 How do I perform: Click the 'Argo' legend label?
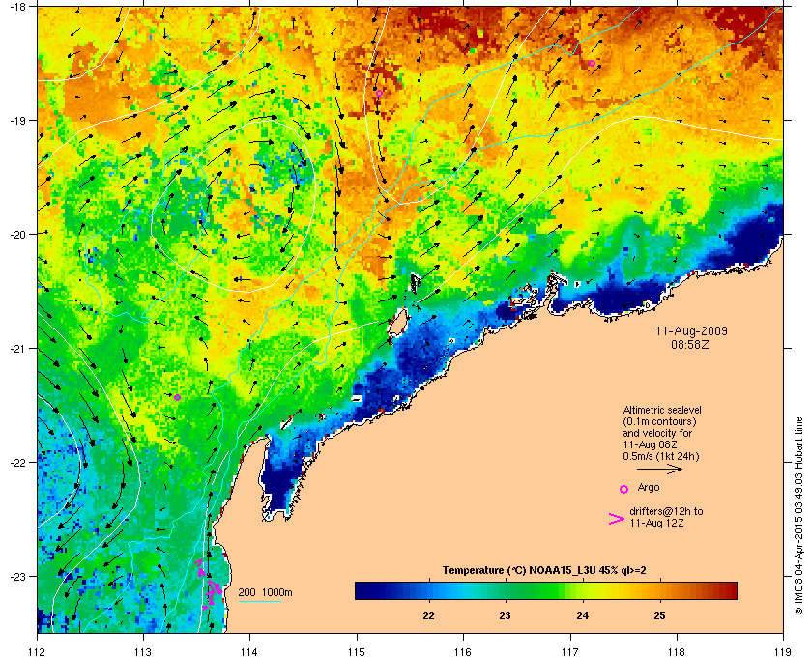649,487
